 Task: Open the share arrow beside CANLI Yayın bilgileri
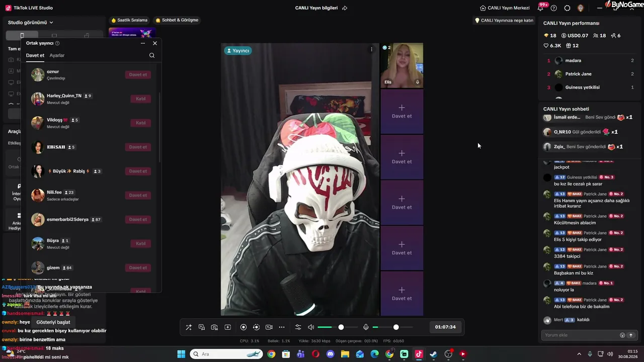coord(345,8)
